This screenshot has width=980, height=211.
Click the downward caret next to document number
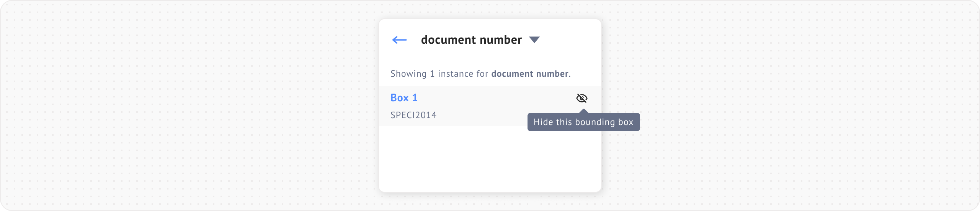534,40
